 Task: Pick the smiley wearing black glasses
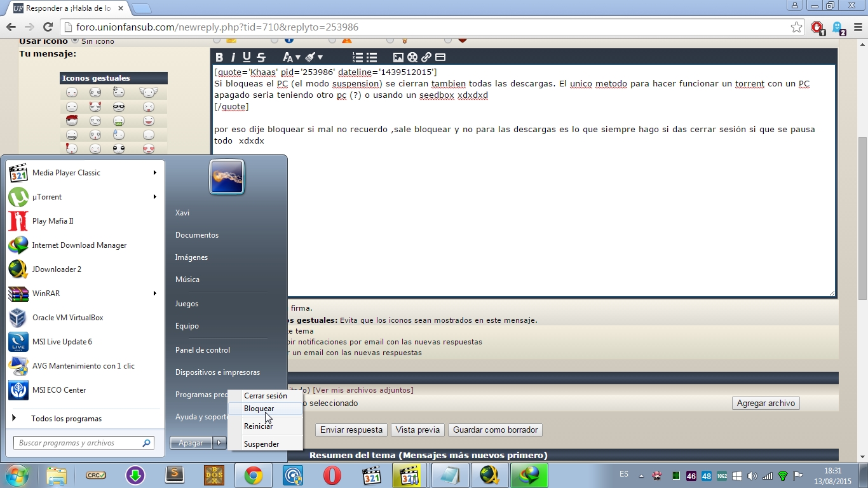119,107
